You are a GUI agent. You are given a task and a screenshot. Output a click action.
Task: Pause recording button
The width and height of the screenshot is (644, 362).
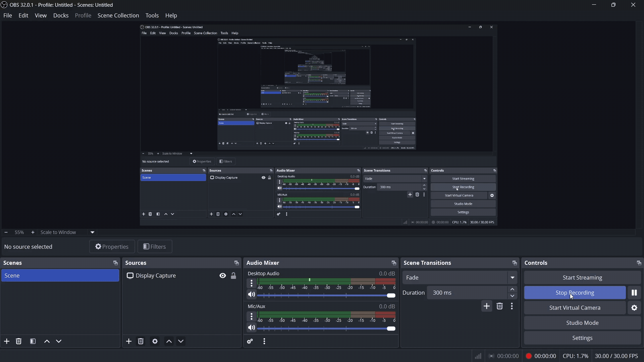point(635,293)
